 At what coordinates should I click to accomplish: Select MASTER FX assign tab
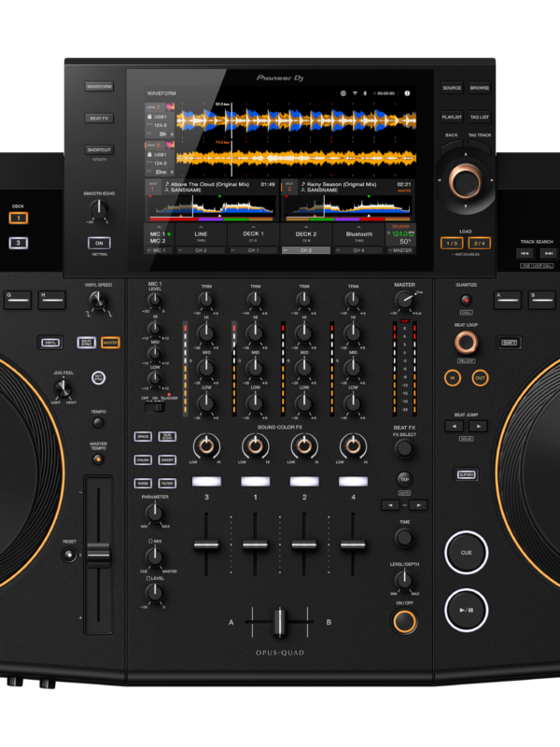click(x=401, y=250)
